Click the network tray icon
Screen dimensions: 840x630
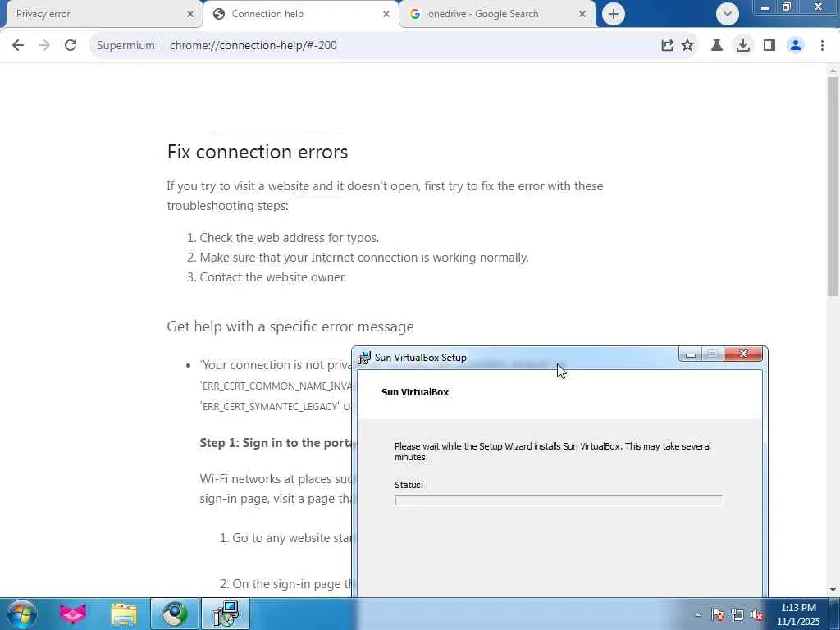click(737, 614)
